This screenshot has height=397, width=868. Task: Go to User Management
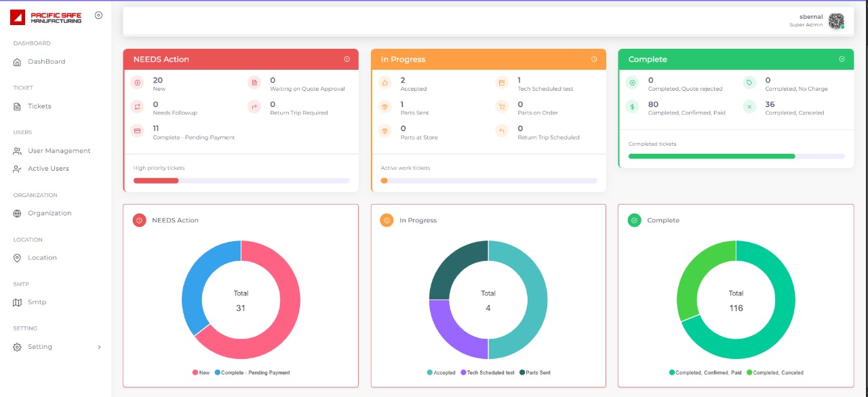58,151
